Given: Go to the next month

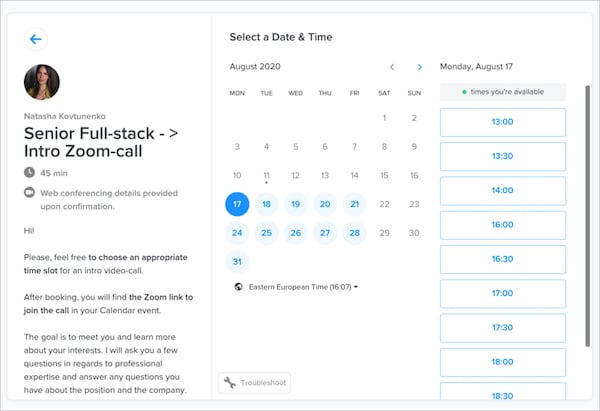Looking at the screenshot, I should 419,67.
